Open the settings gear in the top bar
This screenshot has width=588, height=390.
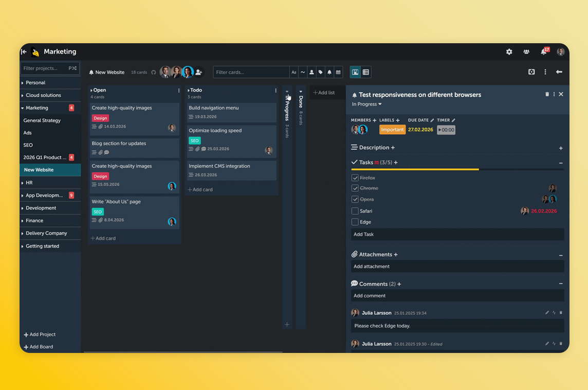[x=509, y=52]
